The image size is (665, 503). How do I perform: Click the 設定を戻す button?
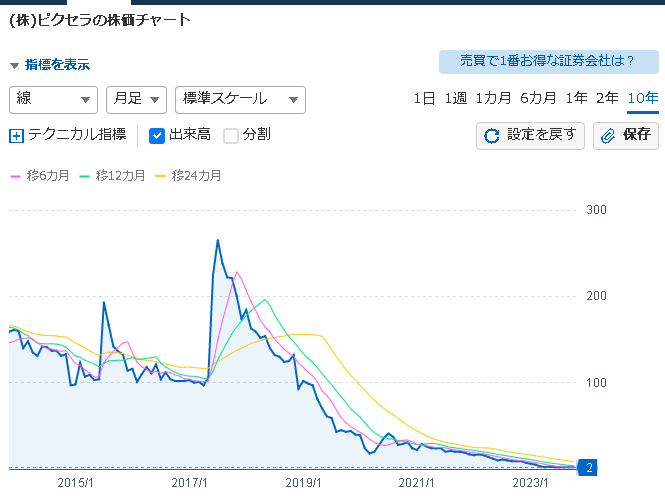pyautogui.click(x=530, y=136)
